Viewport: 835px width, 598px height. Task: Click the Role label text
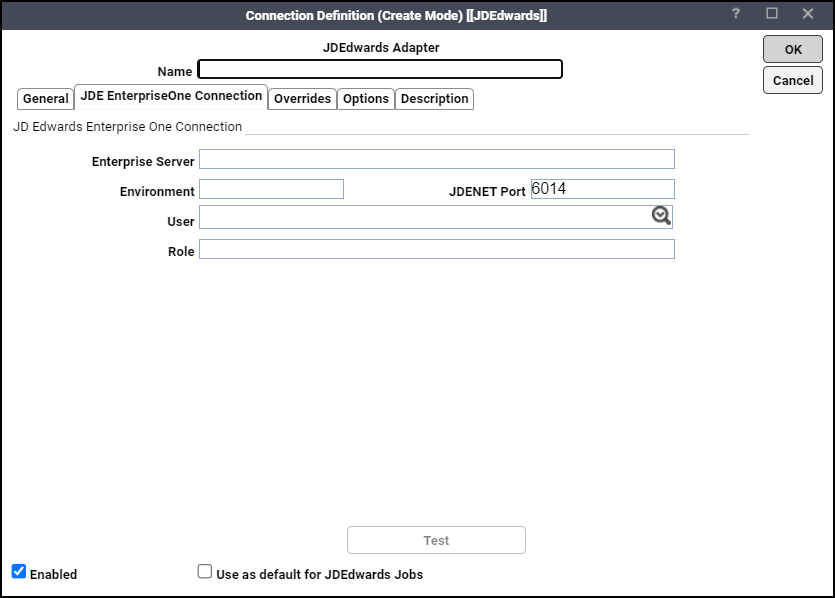(x=181, y=251)
